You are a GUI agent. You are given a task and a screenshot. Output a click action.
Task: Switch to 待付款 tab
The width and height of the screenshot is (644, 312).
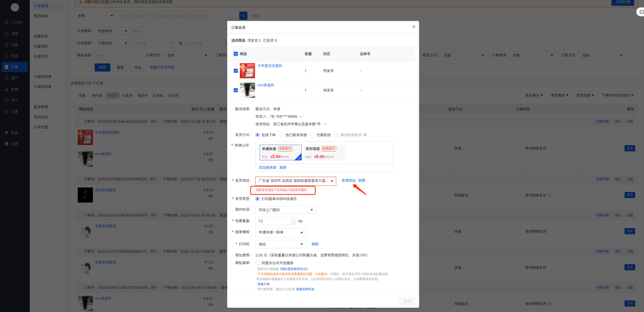coord(97,95)
